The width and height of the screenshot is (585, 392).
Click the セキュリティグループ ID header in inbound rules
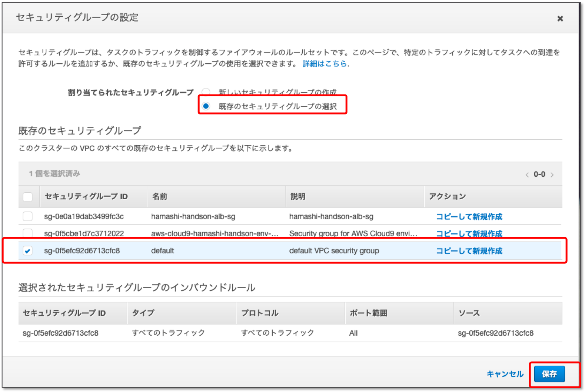point(64,313)
